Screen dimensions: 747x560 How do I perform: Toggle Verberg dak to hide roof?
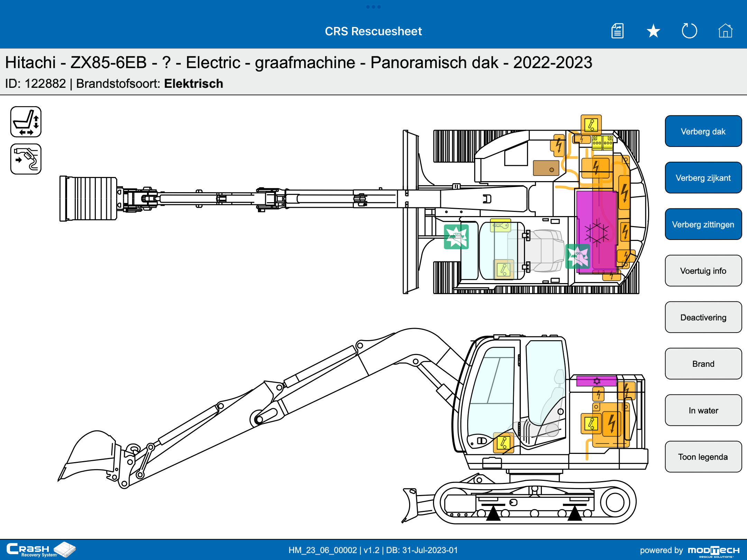703,131
